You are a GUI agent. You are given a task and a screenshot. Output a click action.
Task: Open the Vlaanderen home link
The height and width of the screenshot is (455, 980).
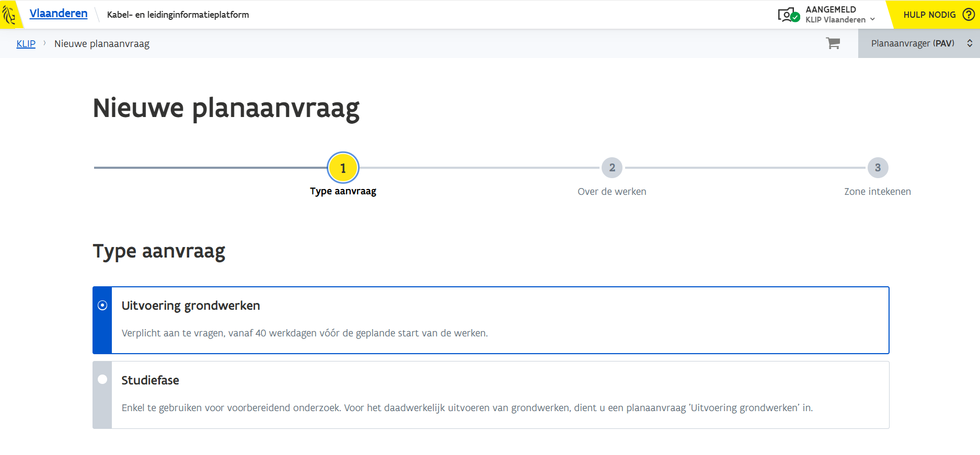pyautogui.click(x=59, y=14)
